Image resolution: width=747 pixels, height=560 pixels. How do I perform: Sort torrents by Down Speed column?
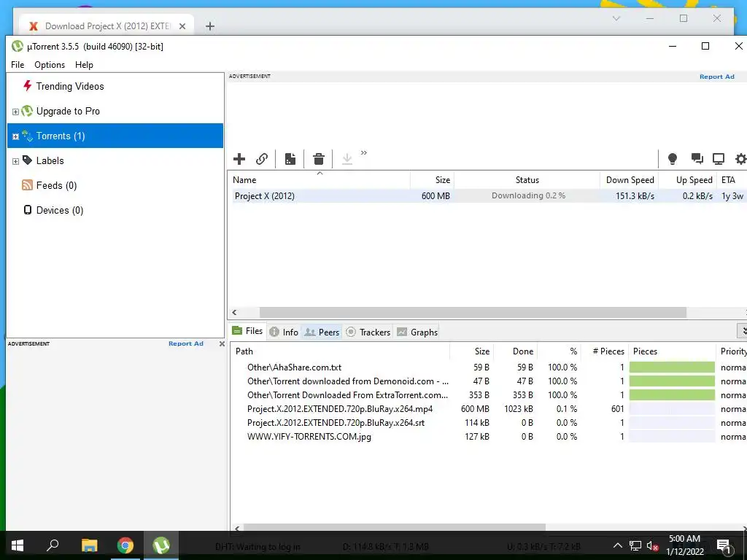[630, 180]
